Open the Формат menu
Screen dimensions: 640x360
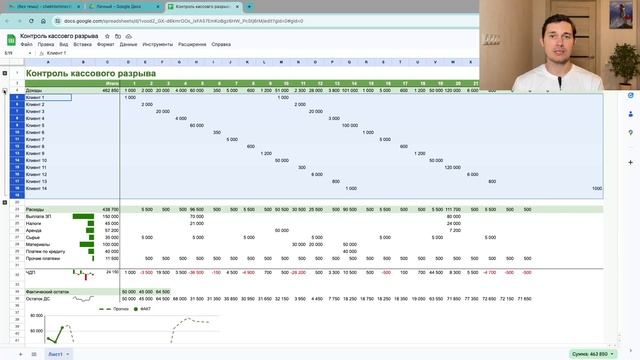pos(106,44)
